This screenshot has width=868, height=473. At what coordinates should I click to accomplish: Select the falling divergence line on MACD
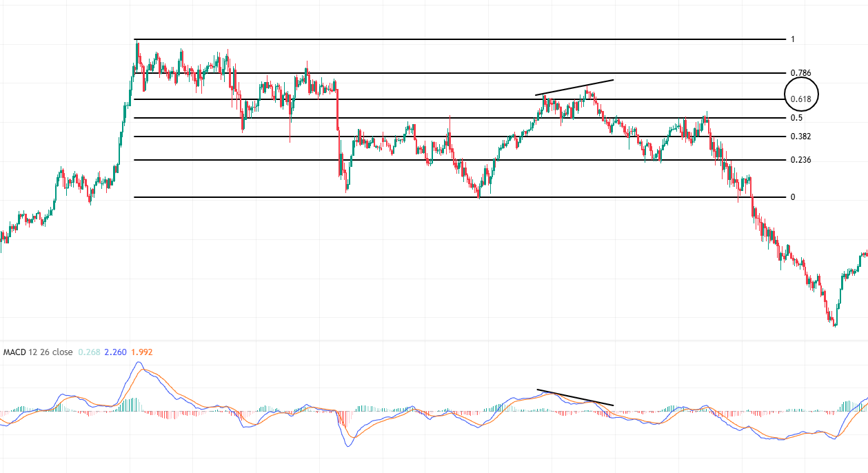(x=574, y=397)
